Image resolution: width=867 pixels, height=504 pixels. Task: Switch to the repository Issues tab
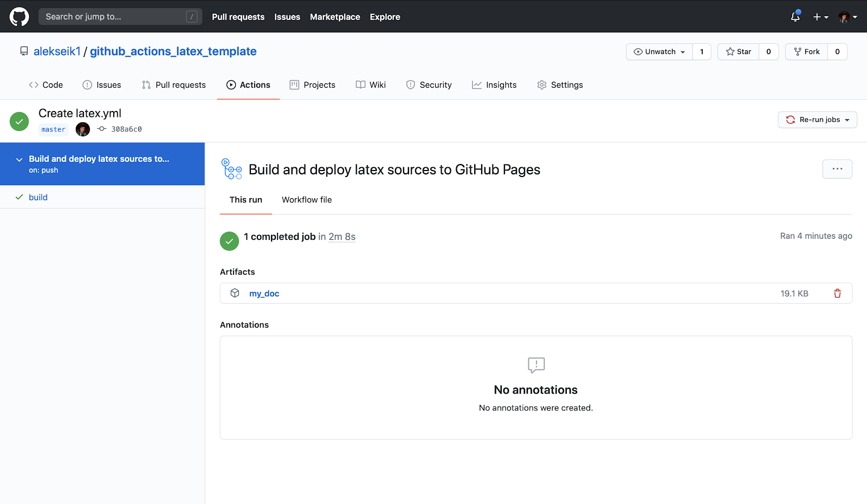coord(102,85)
